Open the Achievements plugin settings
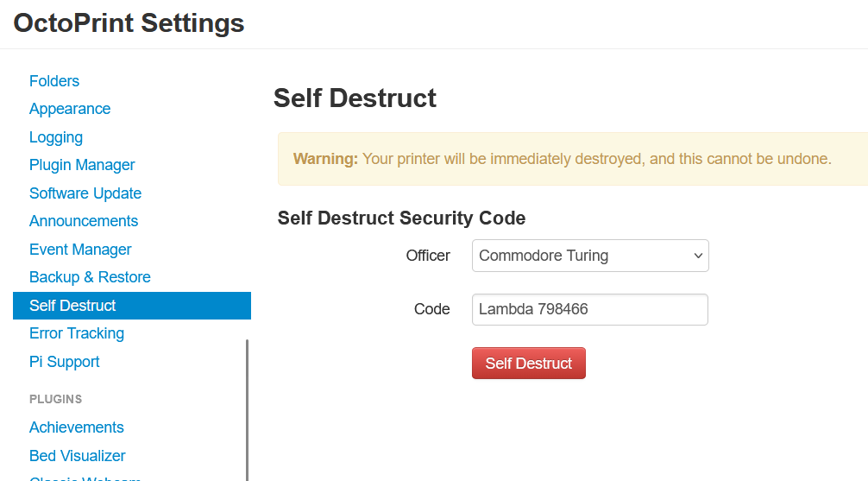 [x=77, y=427]
